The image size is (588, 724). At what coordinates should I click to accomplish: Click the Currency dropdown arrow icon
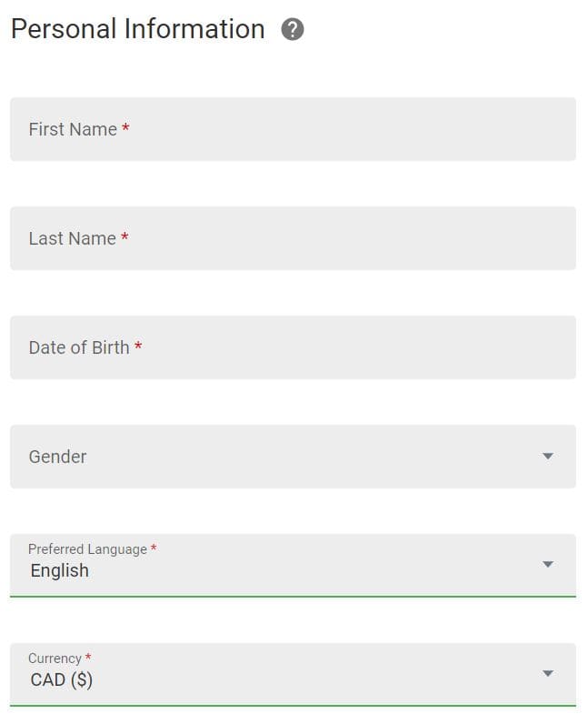point(548,673)
